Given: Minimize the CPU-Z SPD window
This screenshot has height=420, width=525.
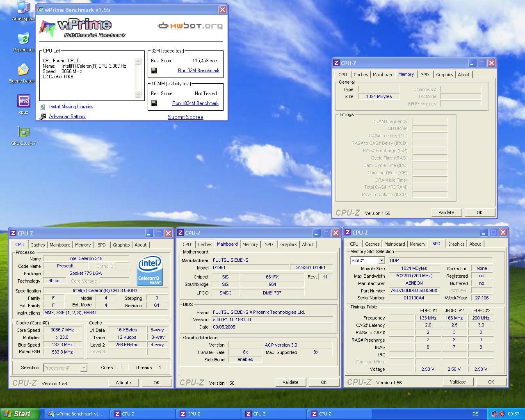Looking at the screenshot, I should 484,233.
